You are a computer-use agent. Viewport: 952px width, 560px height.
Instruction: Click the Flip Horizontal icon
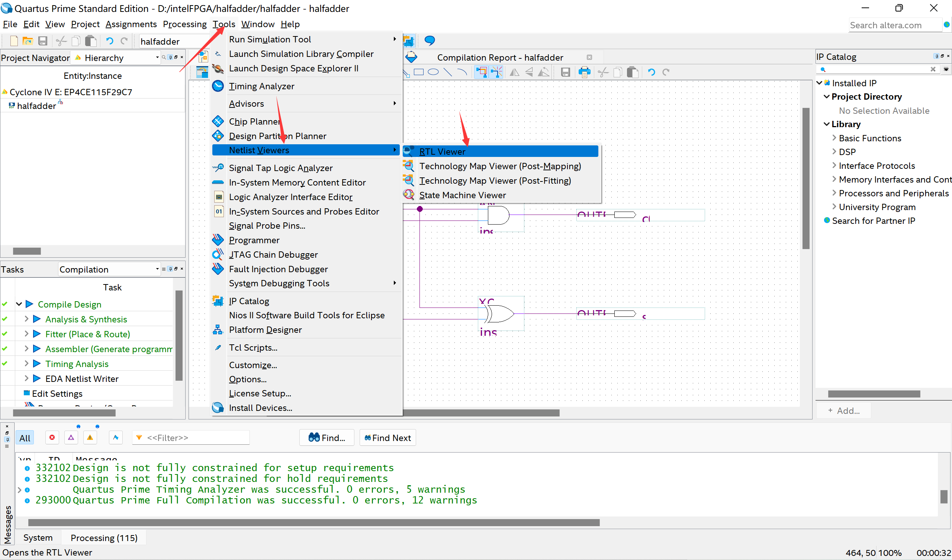pos(514,72)
